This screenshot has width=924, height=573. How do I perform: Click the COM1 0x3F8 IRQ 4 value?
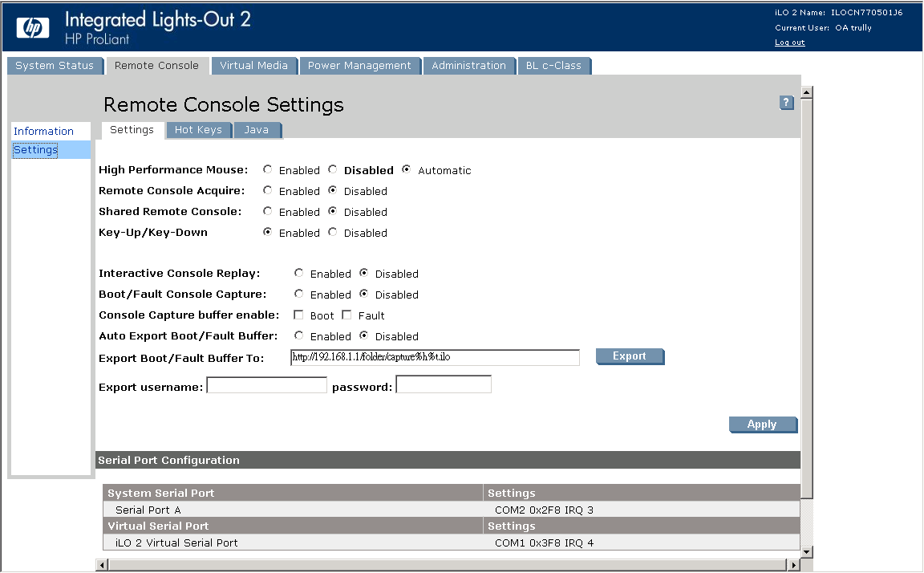[x=544, y=543]
